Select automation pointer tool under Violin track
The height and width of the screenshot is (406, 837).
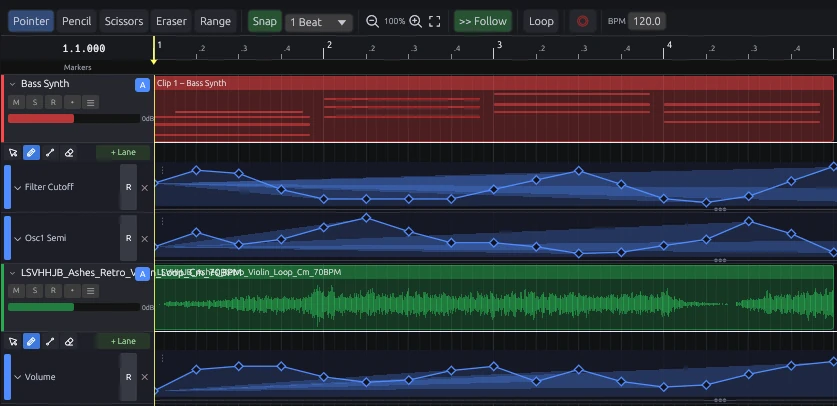(13, 341)
